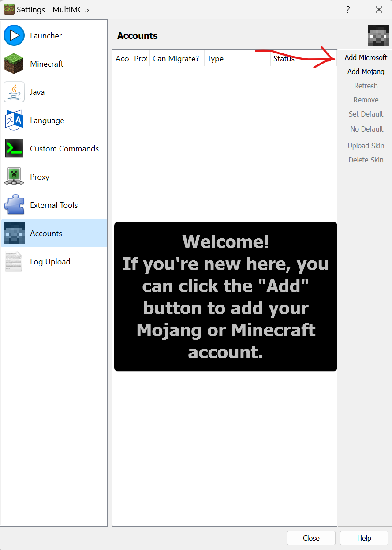Open the Help button
The width and height of the screenshot is (392, 550).
364,538
